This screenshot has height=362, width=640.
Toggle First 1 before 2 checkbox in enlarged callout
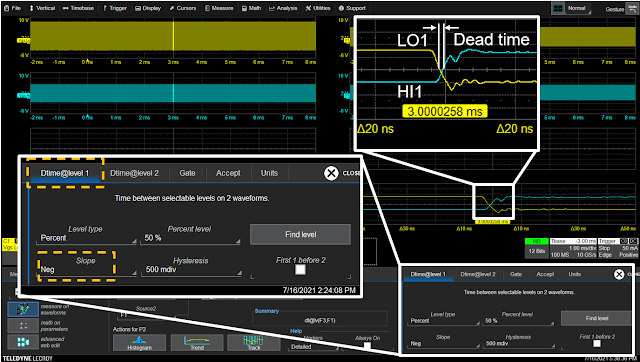pos(300,270)
